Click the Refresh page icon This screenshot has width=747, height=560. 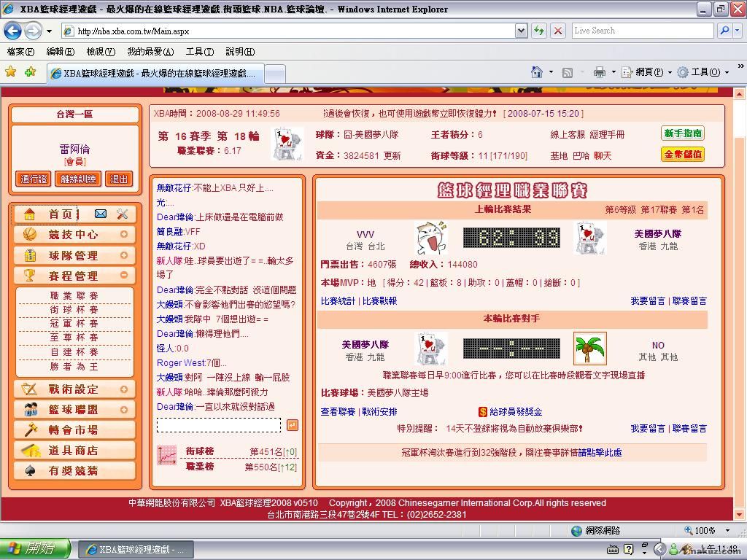point(539,31)
